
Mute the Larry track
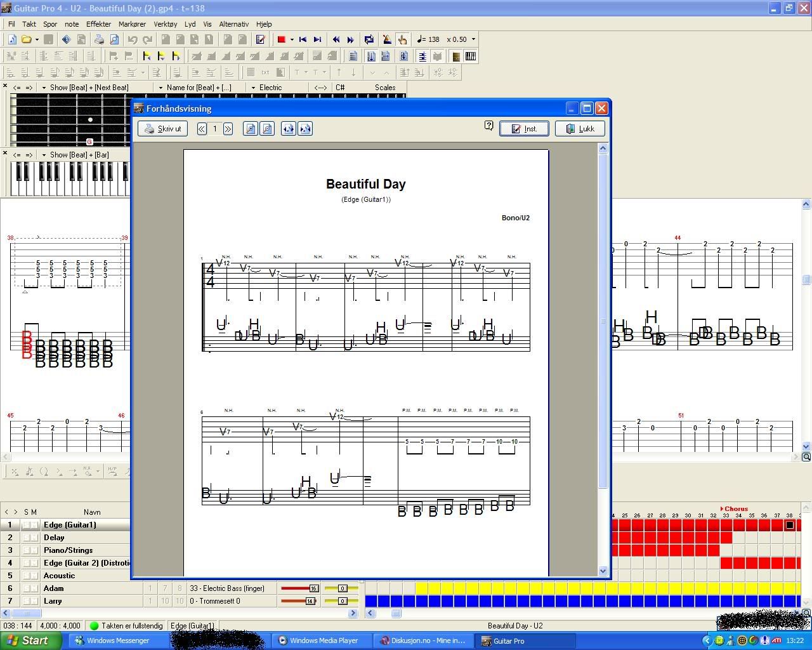(x=34, y=601)
